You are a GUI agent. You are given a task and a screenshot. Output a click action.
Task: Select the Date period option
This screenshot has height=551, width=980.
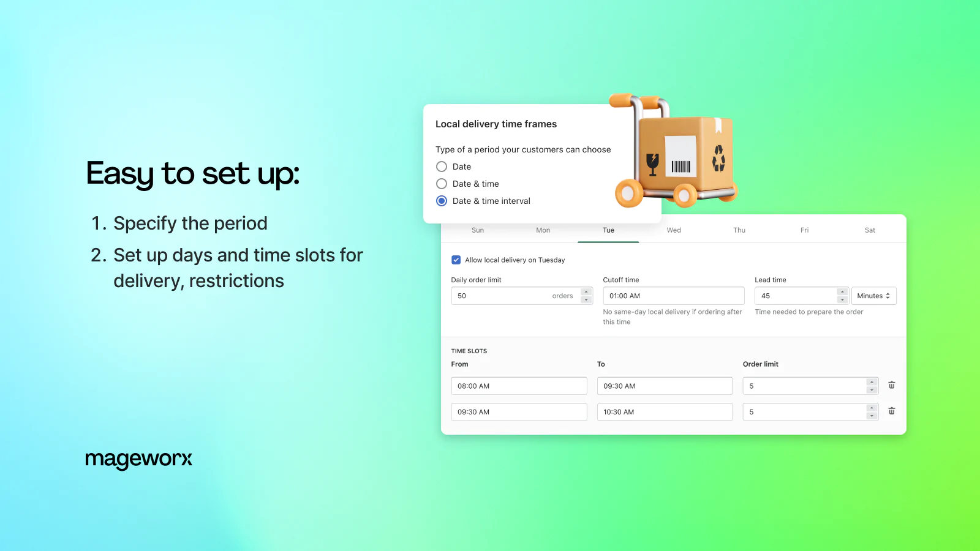coord(442,167)
